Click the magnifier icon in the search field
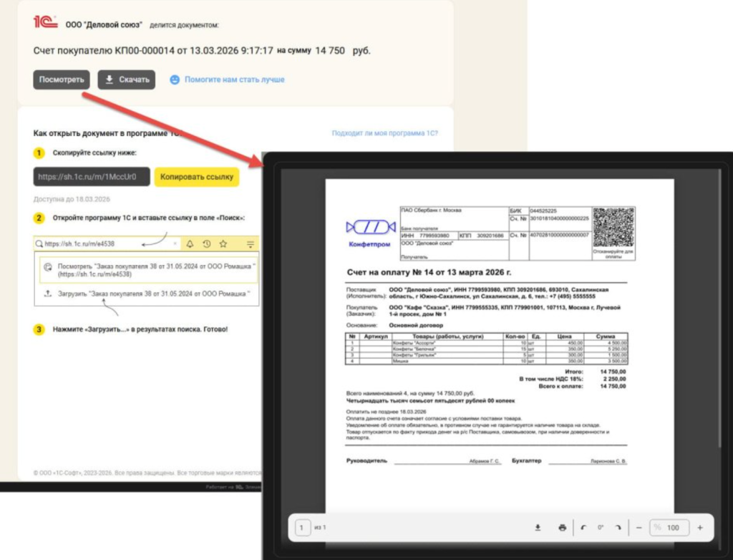The image size is (733, 560). click(x=39, y=243)
